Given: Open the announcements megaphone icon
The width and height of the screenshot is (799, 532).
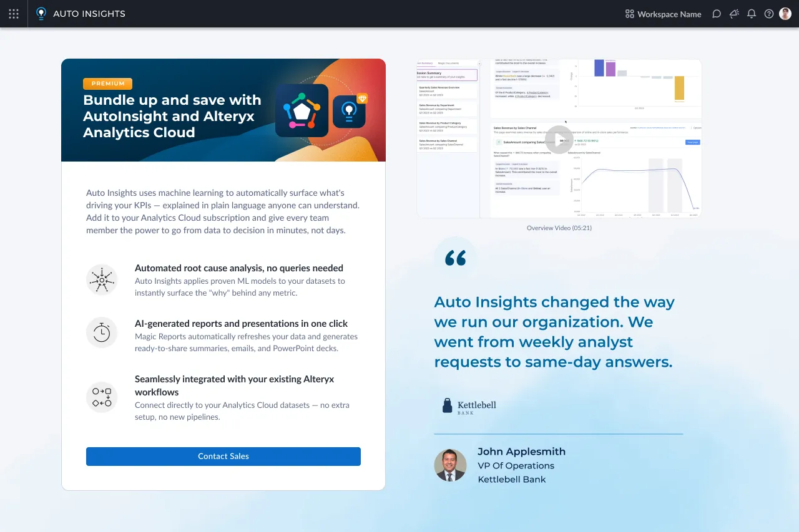Looking at the screenshot, I should tap(734, 14).
